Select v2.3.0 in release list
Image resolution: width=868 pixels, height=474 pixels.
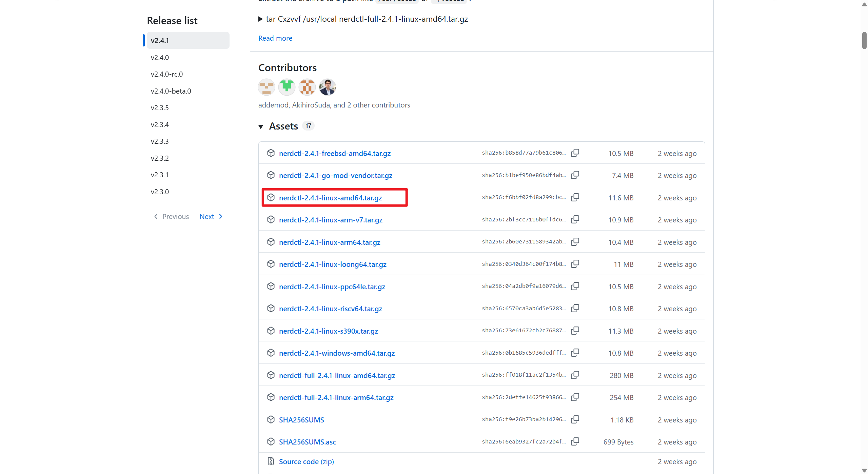coord(160,192)
